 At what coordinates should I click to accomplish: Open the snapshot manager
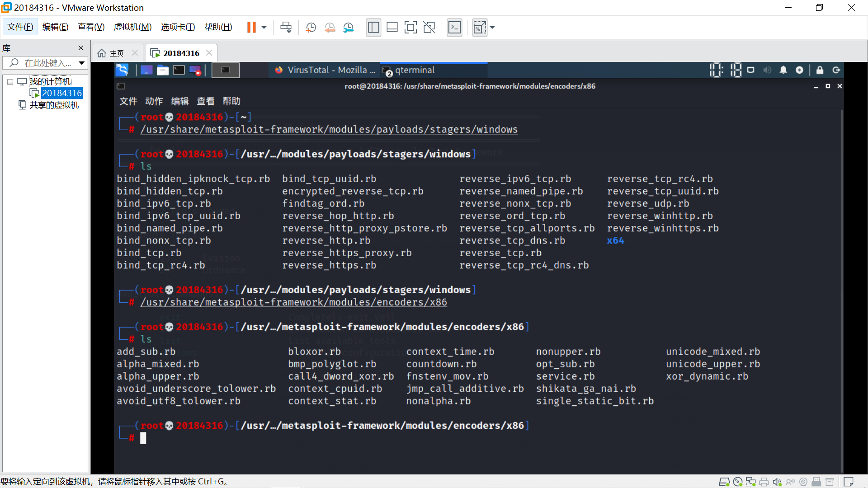(x=348, y=28)
